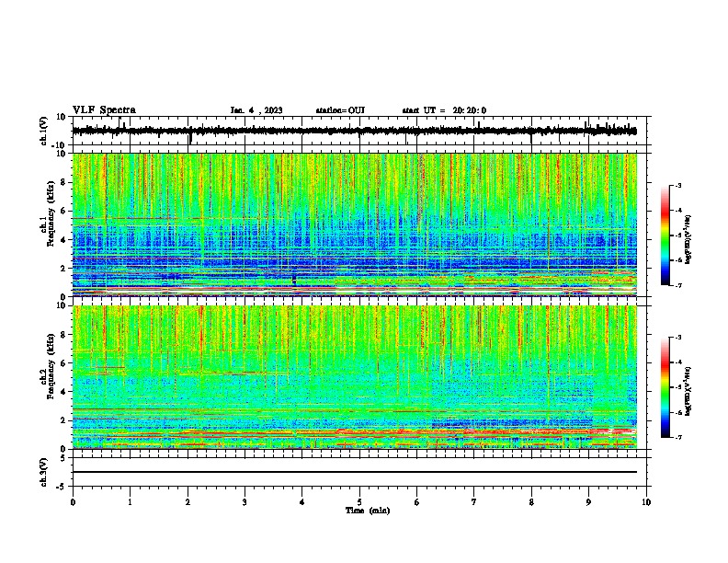The image size is (728, 563).
Task: Click the "-3" label on ch.1 color bar
Action: [678, 185]
